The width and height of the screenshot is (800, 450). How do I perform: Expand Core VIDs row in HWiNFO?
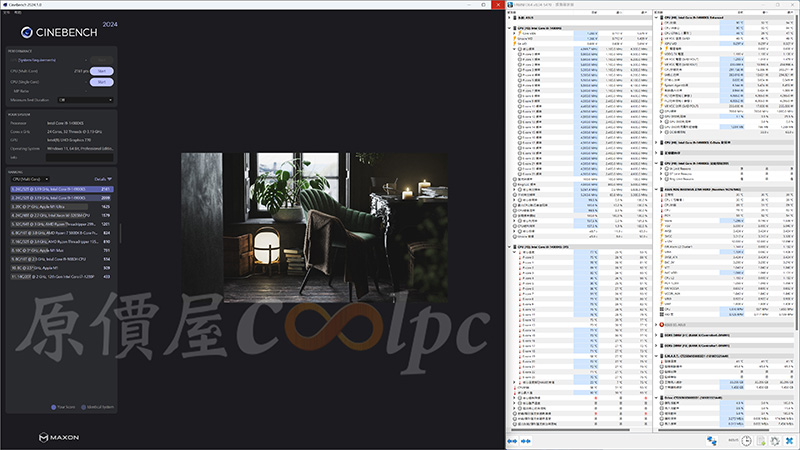coord(514,33)
